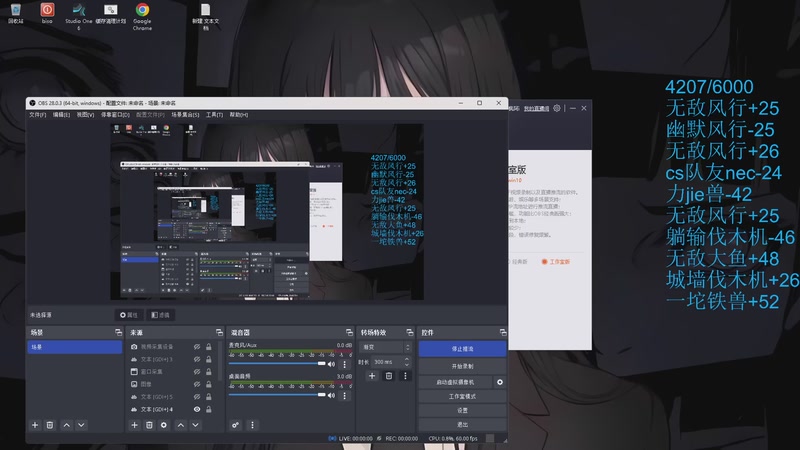The height and width of the screenshot is (450, 800).
Task: Click the 属性 button above scenes panel
Action: (x=129, y=315)
